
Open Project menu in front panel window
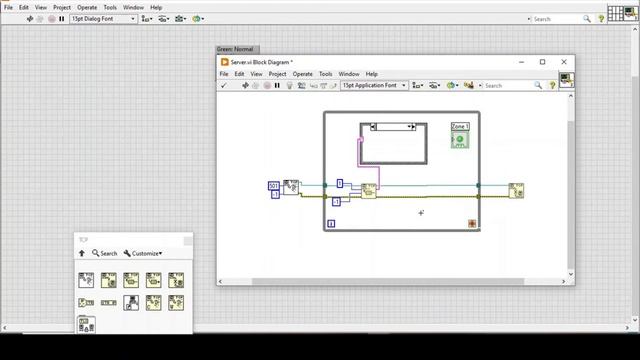click(62, 7)
